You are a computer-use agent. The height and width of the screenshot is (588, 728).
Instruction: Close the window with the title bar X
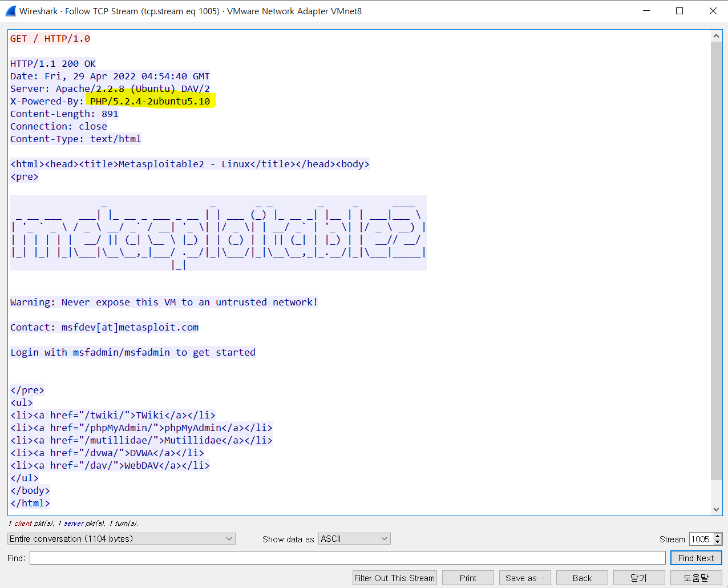(713, 11)
